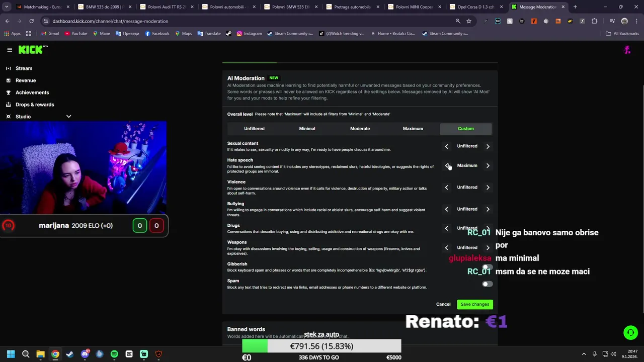644x362 pixels.
Task: Select the Moderate overall level
Action: pos(360,129)
